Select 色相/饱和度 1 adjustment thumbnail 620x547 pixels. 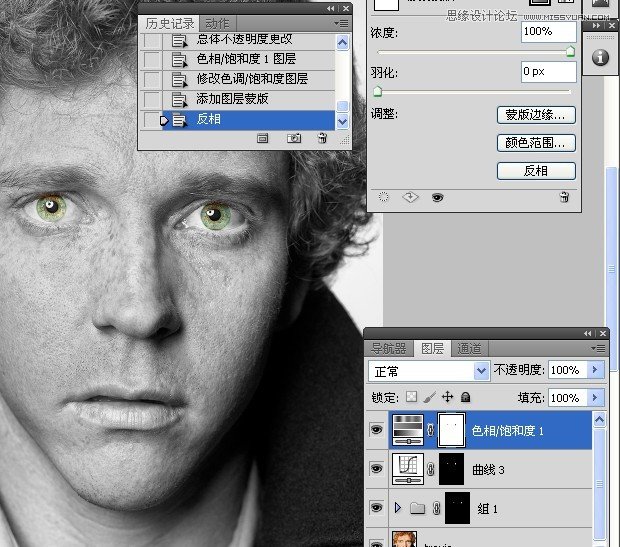pyautogui.click(x=408, y=430)
